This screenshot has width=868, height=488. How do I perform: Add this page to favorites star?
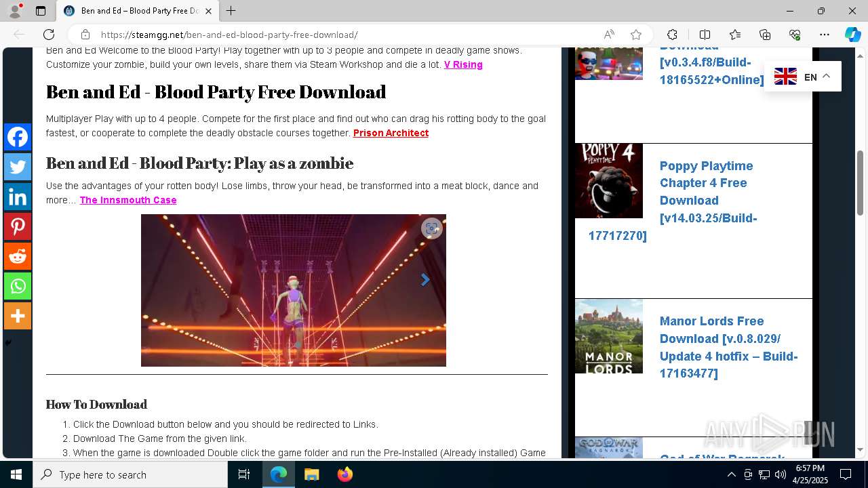[635, 35]
